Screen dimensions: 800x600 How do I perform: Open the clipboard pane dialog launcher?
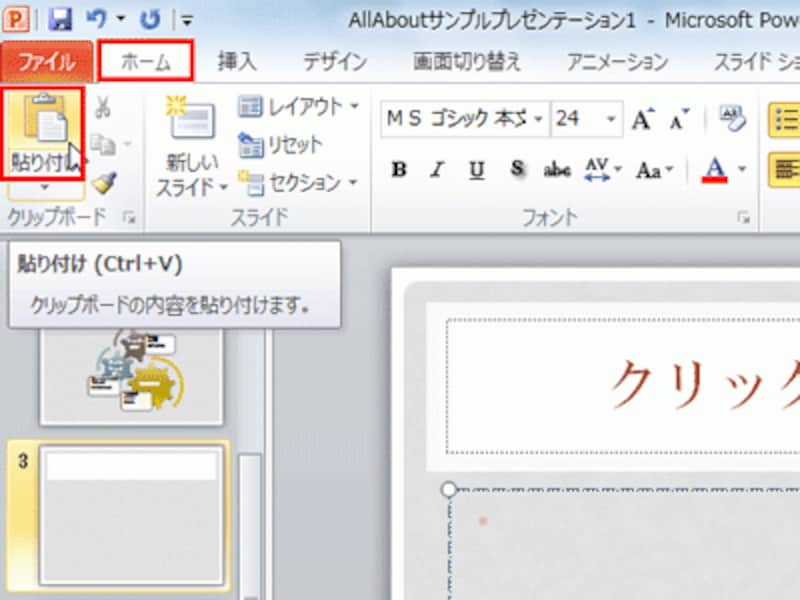130,219
